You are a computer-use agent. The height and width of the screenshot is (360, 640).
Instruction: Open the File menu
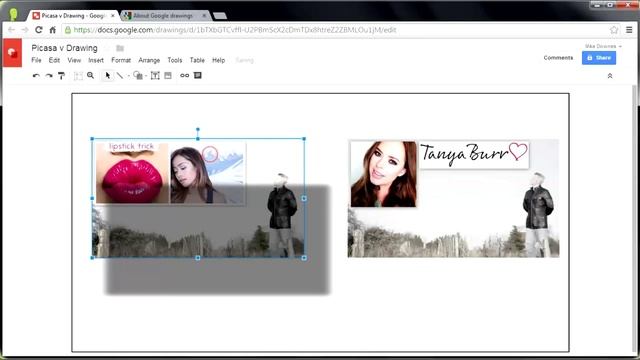point(36,60)
